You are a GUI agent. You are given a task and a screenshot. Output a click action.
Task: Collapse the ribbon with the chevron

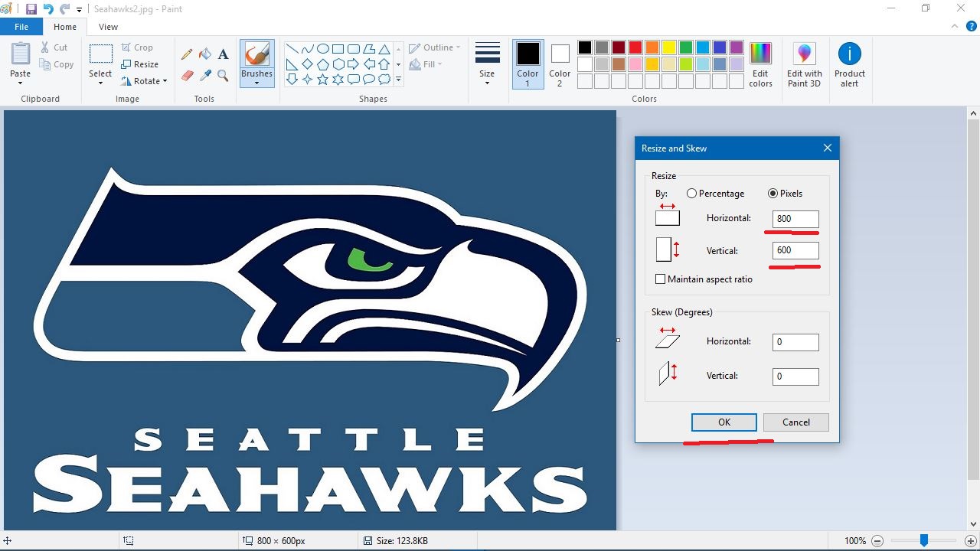pos(953,26)
